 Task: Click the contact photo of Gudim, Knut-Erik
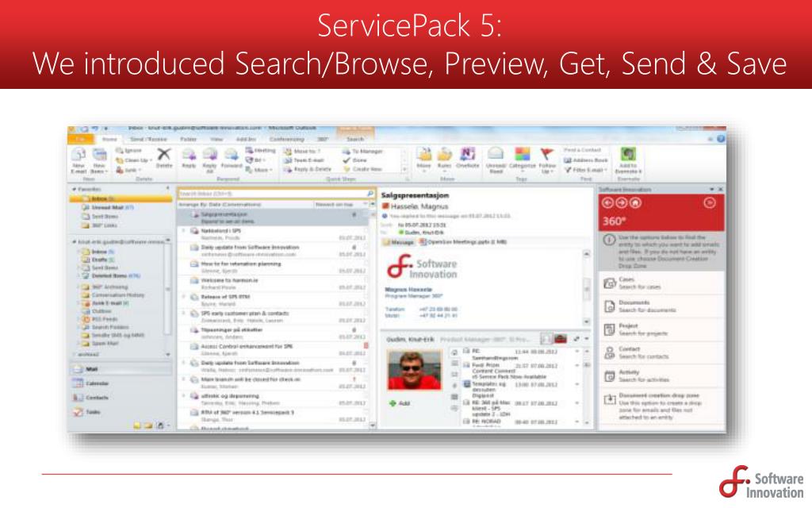(x=414, y=370)
